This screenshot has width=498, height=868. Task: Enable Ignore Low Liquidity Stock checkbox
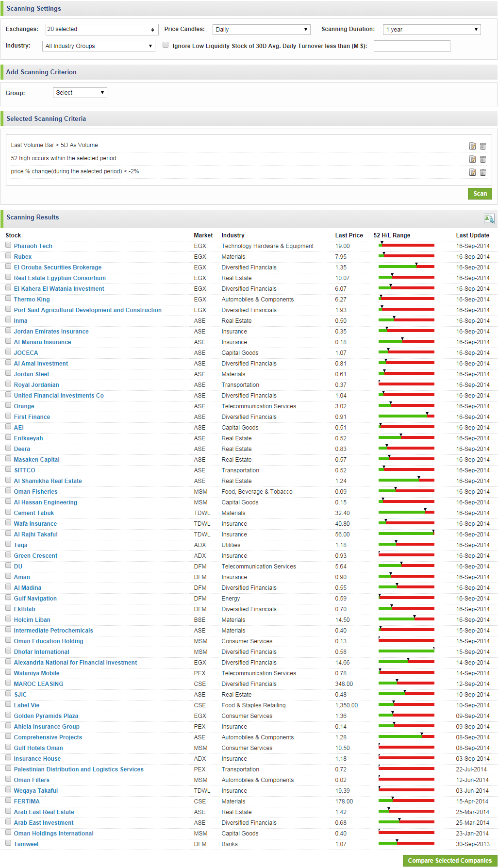coord(166,45)
